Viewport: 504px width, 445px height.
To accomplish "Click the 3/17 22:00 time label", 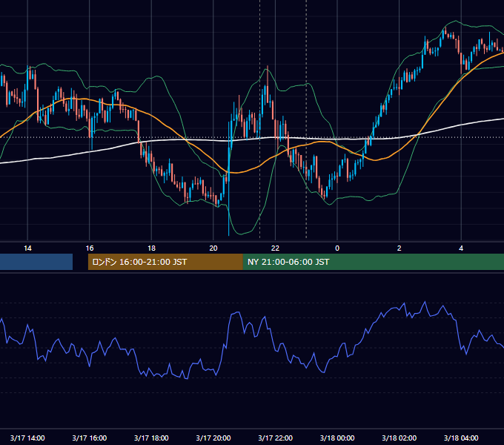I will click(276, 438).
